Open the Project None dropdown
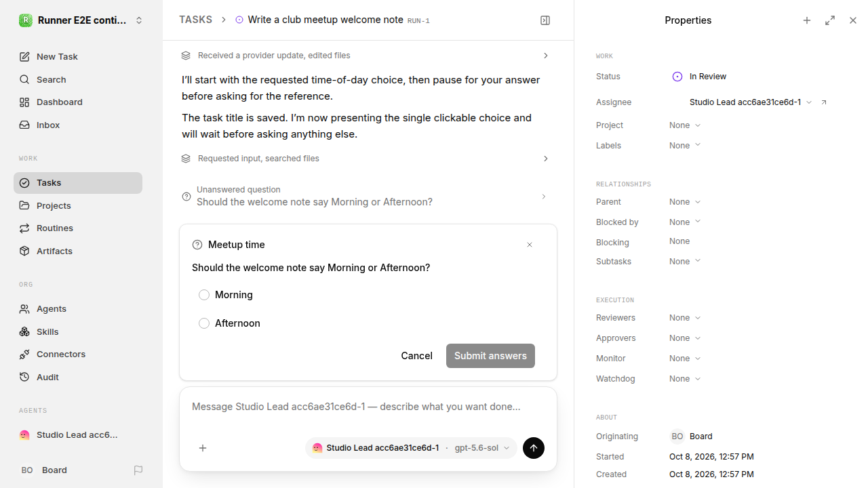Viewport: 868px width, 488px height. coord(685,125)
